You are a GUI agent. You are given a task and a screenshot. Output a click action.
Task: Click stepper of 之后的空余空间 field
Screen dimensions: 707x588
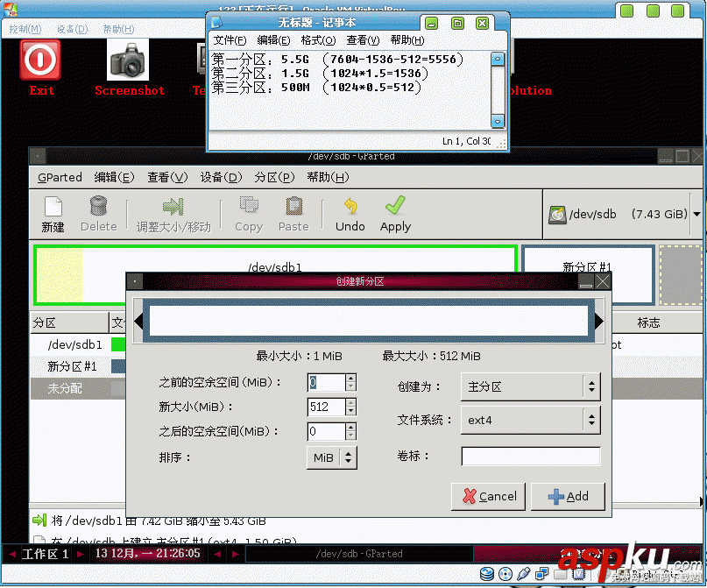tap(350, 431)
